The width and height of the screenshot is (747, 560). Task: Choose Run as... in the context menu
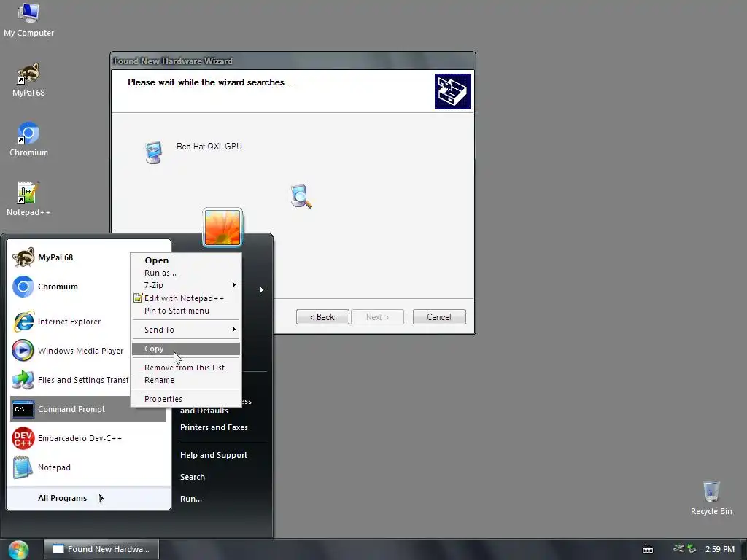tap(186, 273)
